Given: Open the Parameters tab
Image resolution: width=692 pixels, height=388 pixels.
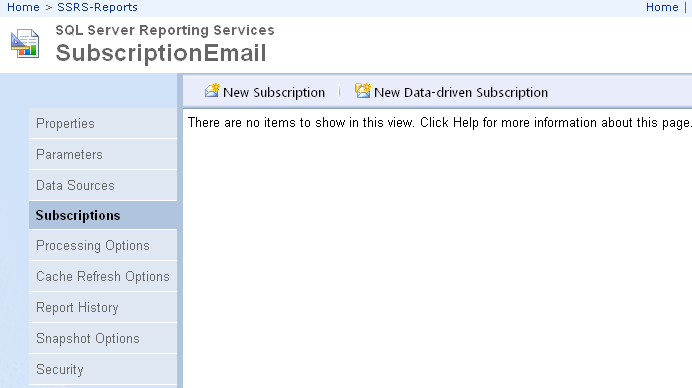Looking at the screenshot, I should tap(103, 154).
